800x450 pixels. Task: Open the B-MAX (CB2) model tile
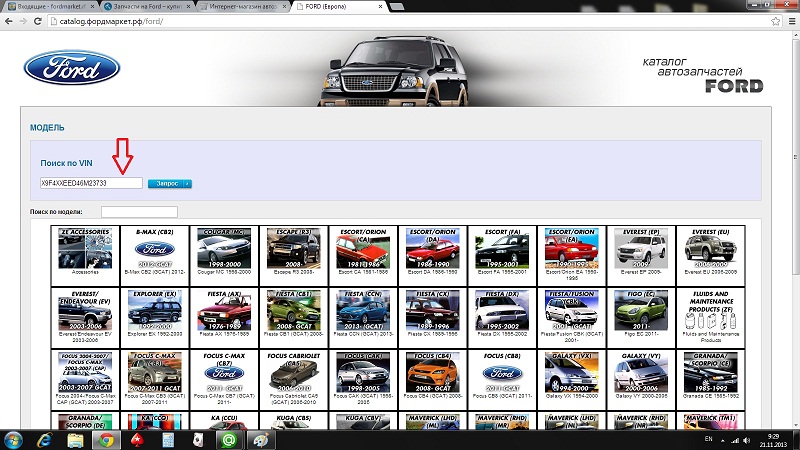click(x=155, y=256)
